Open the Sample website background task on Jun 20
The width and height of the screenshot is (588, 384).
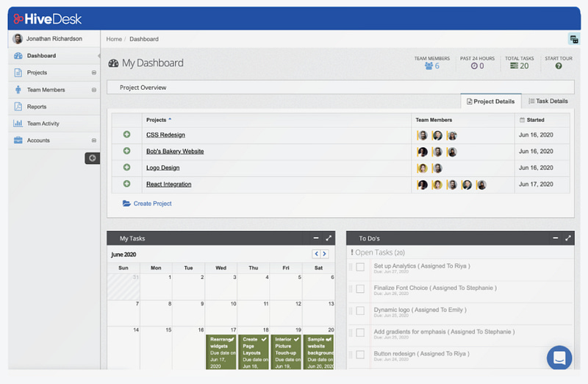click(x=318, y=352)
